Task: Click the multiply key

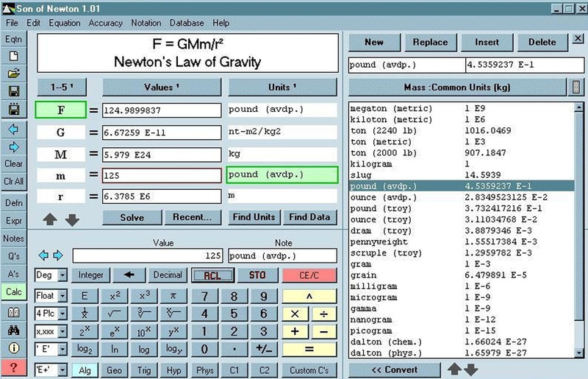Action: coord(295,314)
